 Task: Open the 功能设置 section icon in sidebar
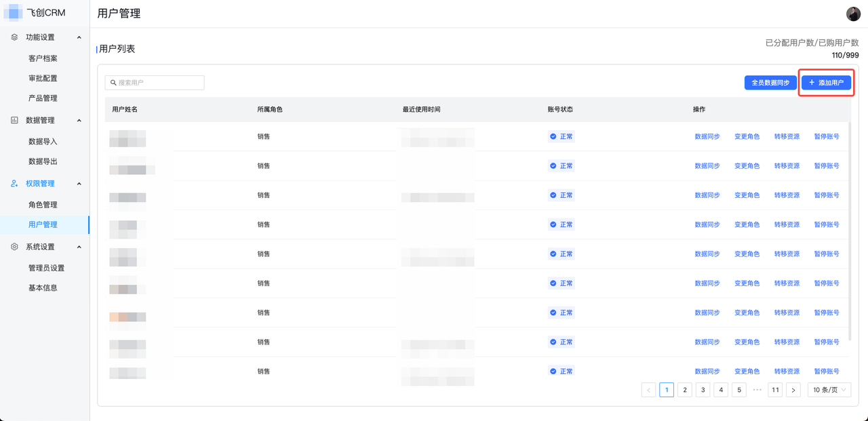14,37
